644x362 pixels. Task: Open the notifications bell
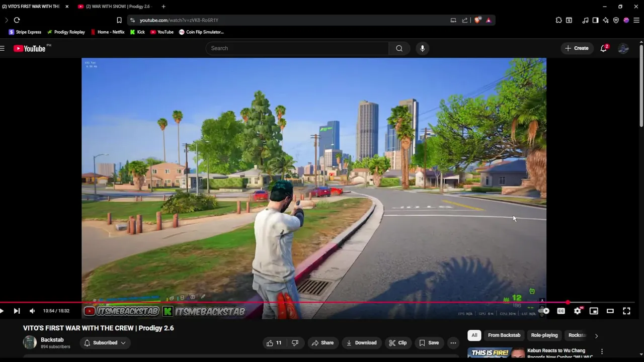coord(604,48)
